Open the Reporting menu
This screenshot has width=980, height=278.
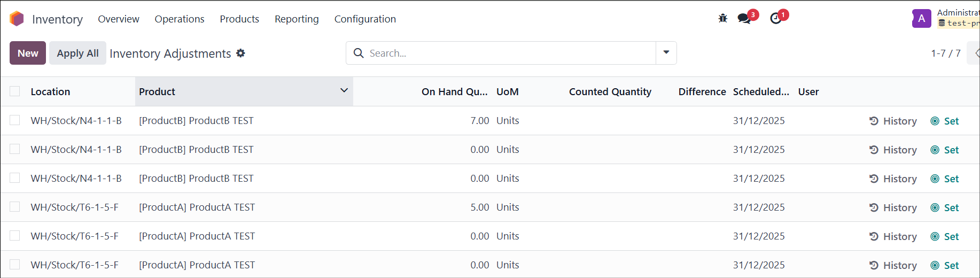pos(297,19)
